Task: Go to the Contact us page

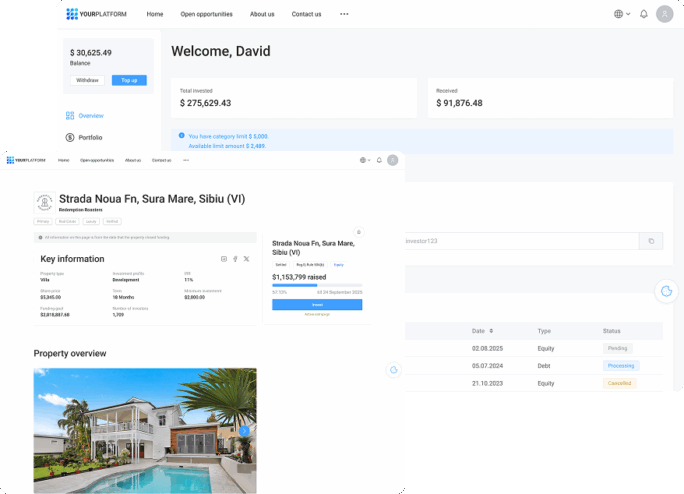Action: point(306,14)
